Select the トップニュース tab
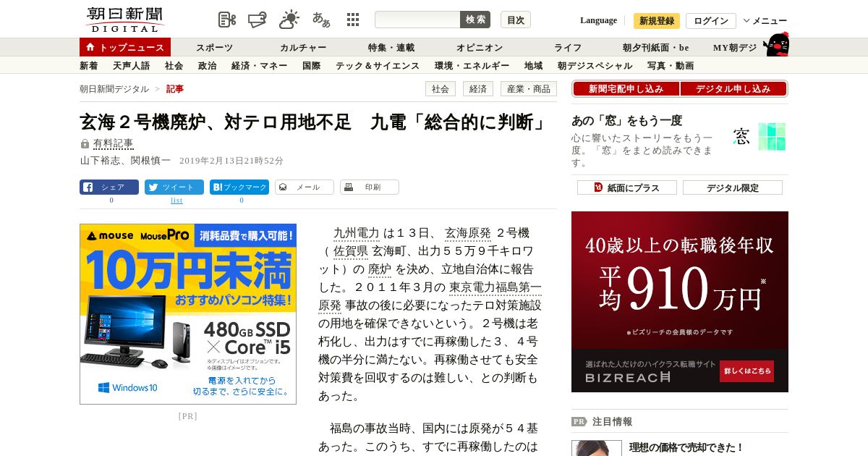This screenshot has height=456, width=868. pos(125,47)
